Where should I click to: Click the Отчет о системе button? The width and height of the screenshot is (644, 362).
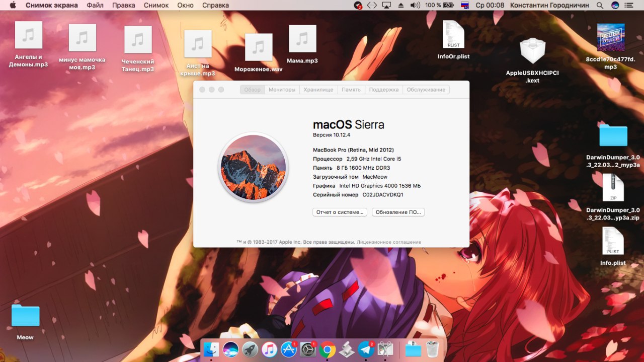[x=340, y=212]
